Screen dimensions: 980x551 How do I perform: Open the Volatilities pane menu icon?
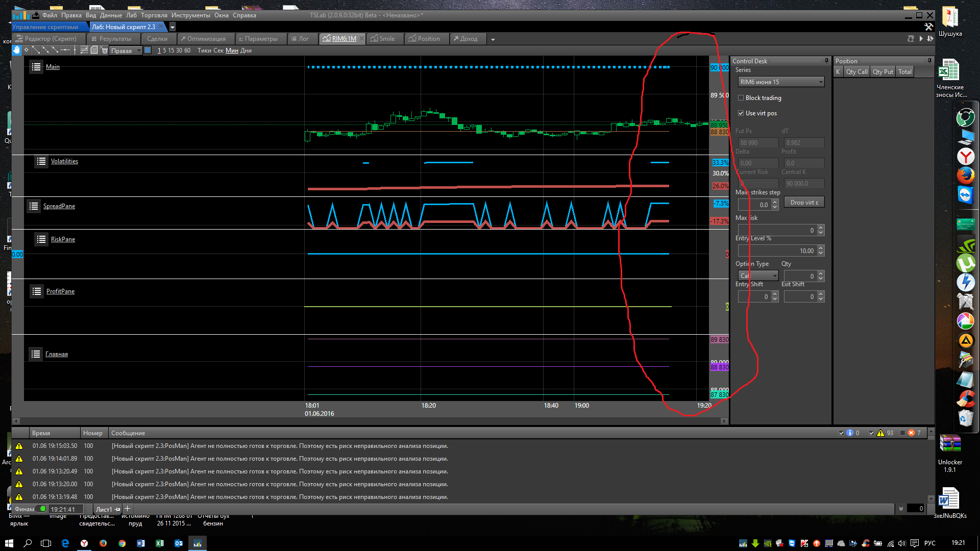click(41, 161)
